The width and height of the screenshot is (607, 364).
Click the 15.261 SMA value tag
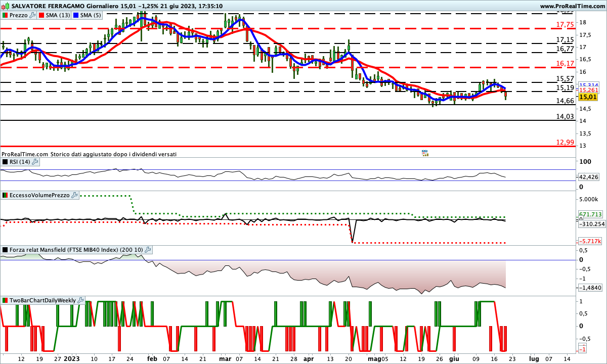point(589,90)
